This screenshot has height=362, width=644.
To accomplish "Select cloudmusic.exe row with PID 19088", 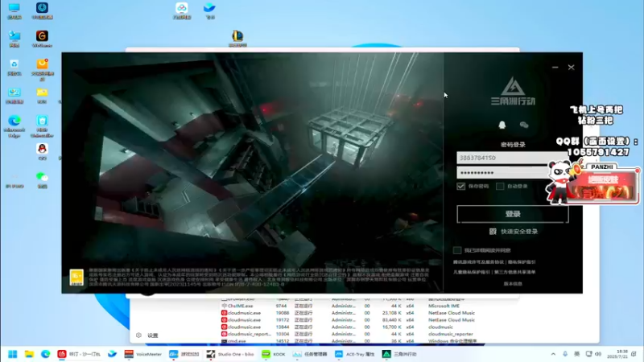I will point(349,313).
